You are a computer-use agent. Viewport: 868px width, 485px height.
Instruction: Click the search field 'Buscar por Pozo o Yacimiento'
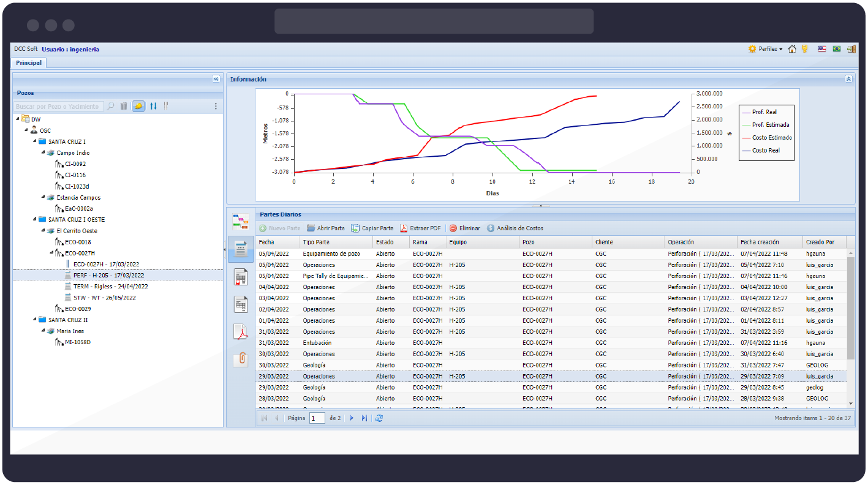pyautogui.click(x=59, y=106)
